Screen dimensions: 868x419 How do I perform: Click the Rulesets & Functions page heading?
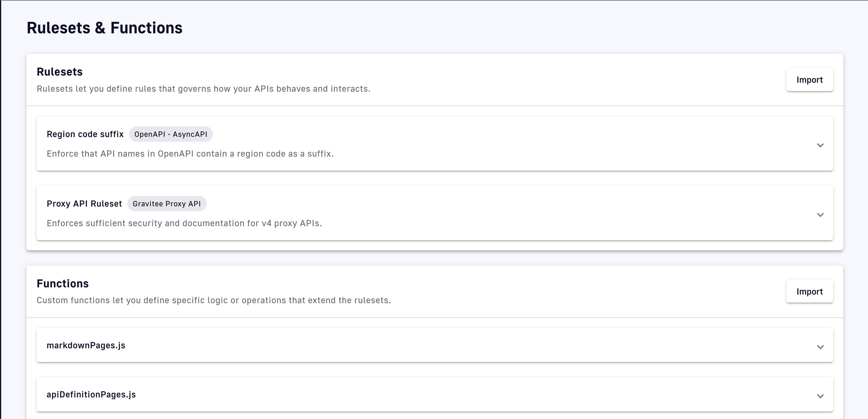104,28
